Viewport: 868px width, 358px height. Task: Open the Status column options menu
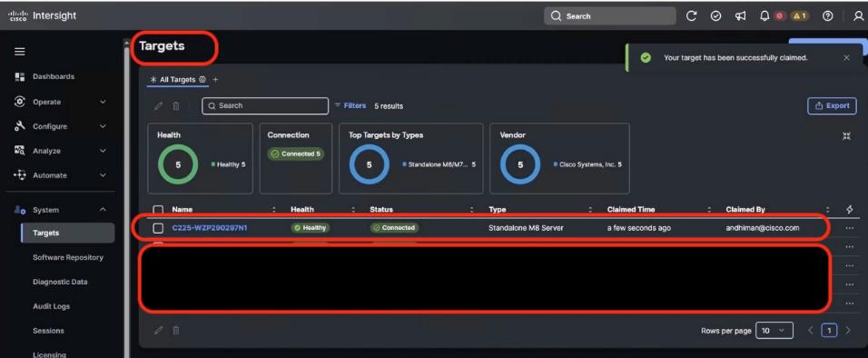click(x=471, y=210)
